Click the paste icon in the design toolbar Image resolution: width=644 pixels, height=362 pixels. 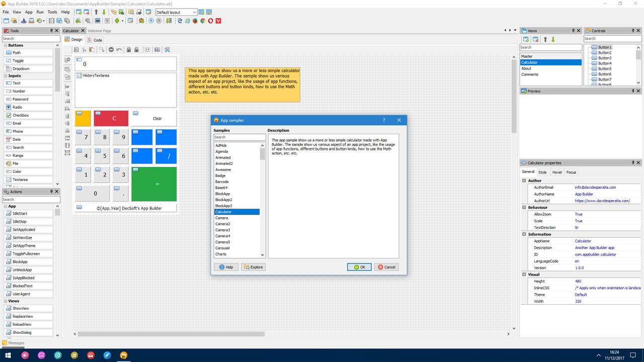point(92,49)
